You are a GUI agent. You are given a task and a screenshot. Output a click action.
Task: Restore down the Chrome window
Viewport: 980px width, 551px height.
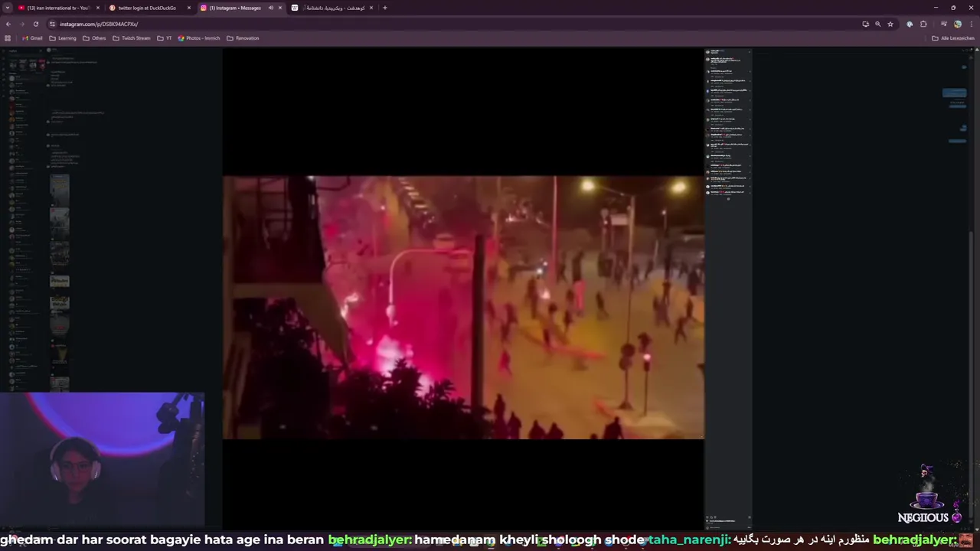[953, 8]
